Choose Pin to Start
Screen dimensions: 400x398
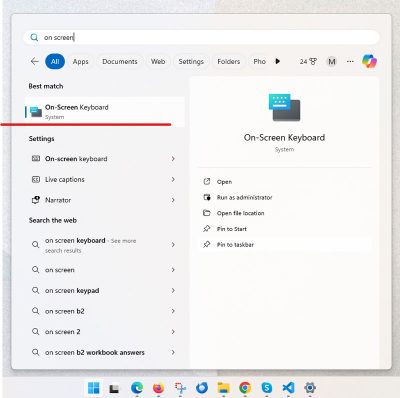(x=232, y=229)
